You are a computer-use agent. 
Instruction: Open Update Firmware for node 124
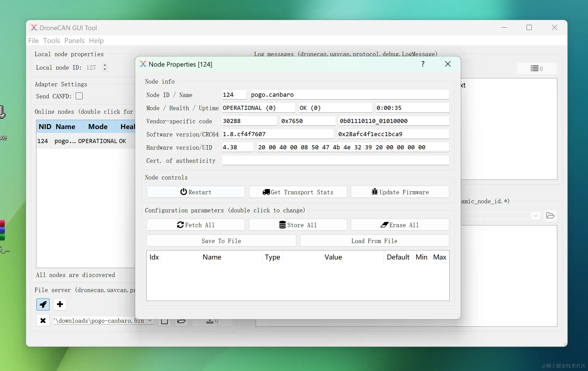400,192
